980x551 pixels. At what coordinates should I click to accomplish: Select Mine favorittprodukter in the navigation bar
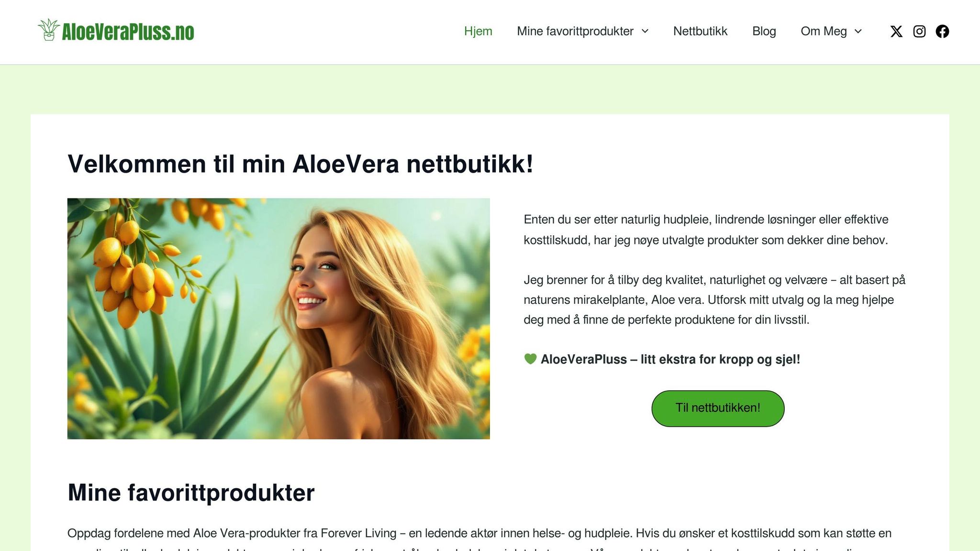[x=575, y=31]
